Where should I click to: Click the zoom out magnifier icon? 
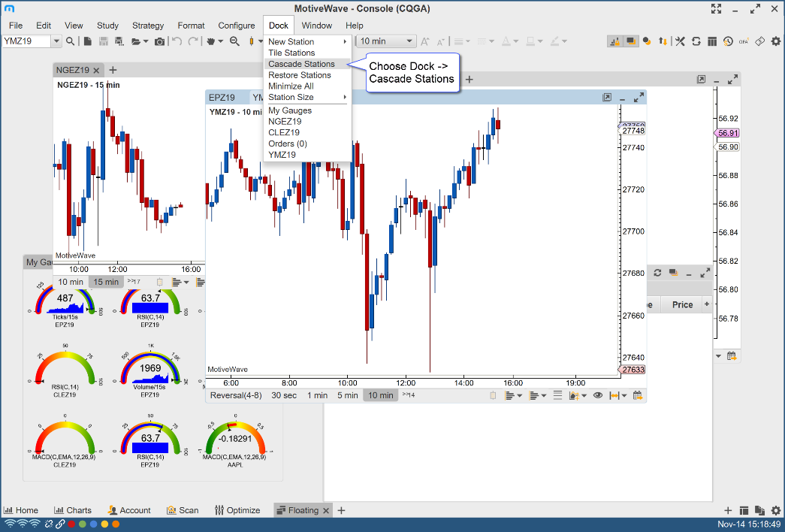coord(234,41)
